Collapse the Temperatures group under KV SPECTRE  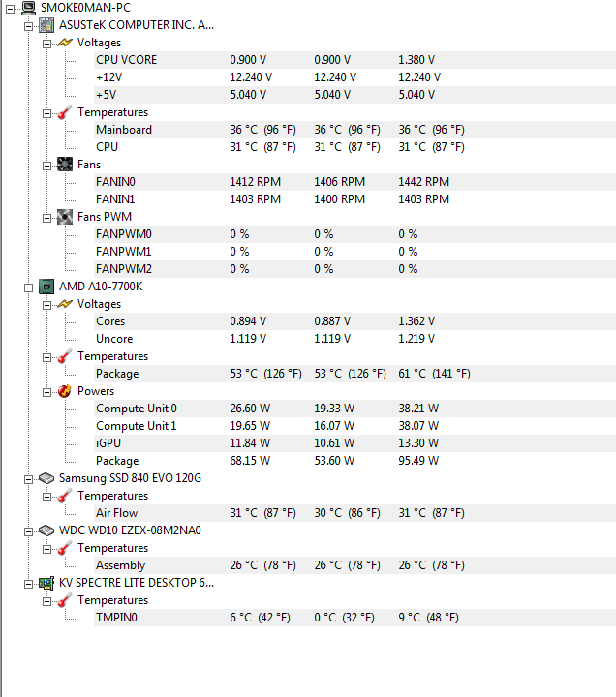coord(46,601)
